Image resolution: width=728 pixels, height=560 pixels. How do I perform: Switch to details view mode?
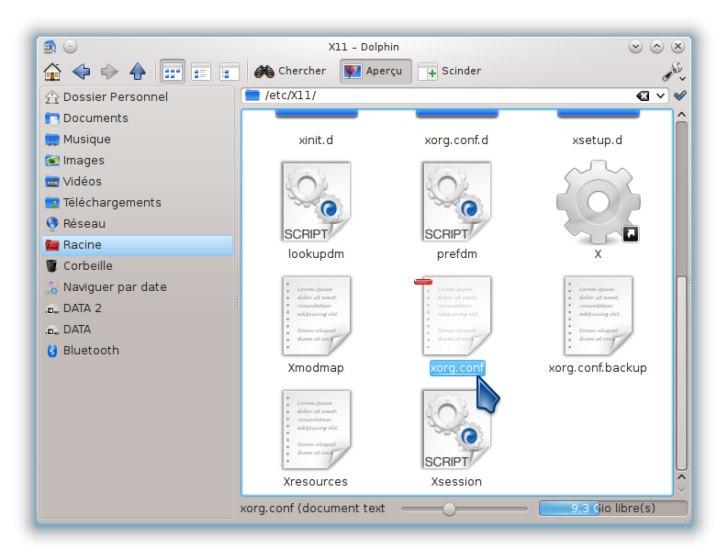pyautogui.click(x=201, y=72)
